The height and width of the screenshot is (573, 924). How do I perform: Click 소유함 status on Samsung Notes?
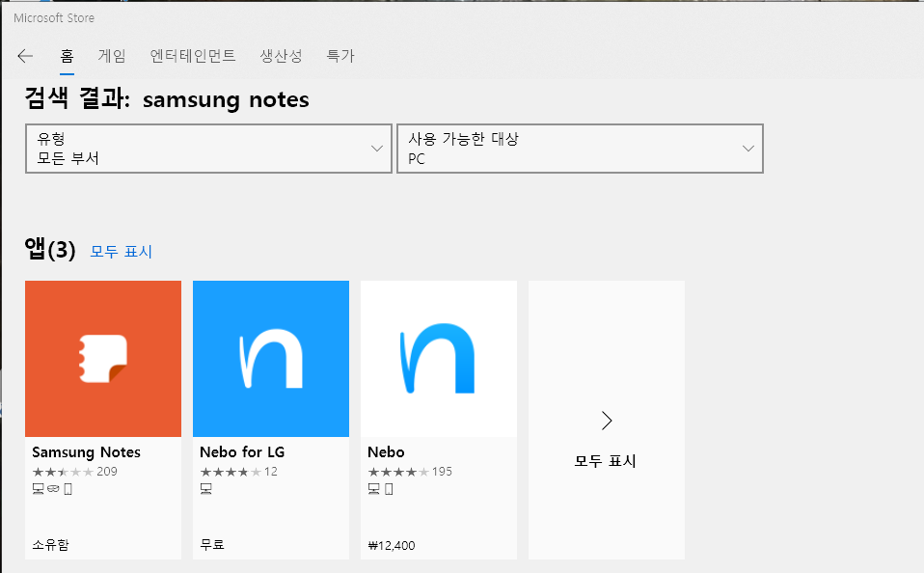[x=51, y=545]
